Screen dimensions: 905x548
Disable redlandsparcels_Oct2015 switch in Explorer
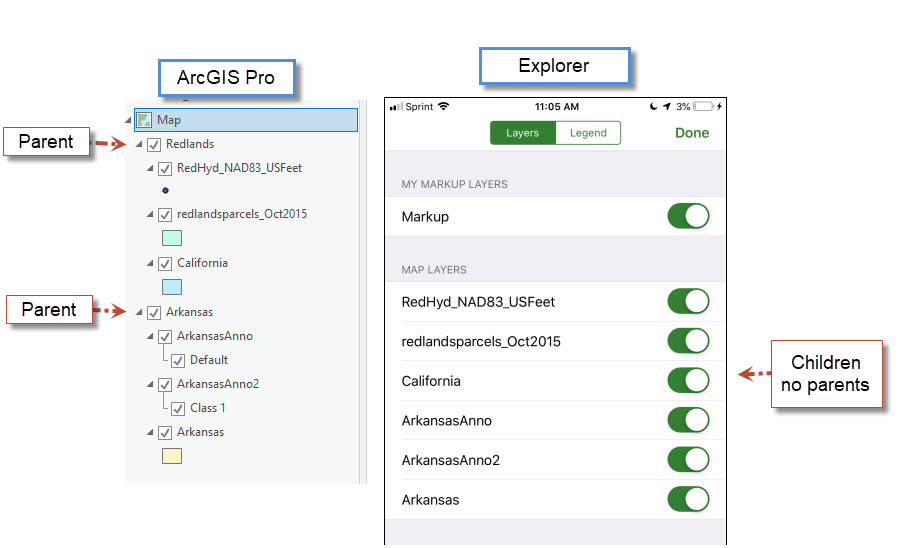pyautogui.click(x=688, y=341)
